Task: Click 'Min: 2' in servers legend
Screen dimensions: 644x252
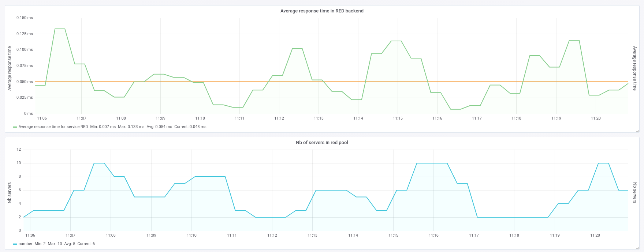Action: (40, 244)
